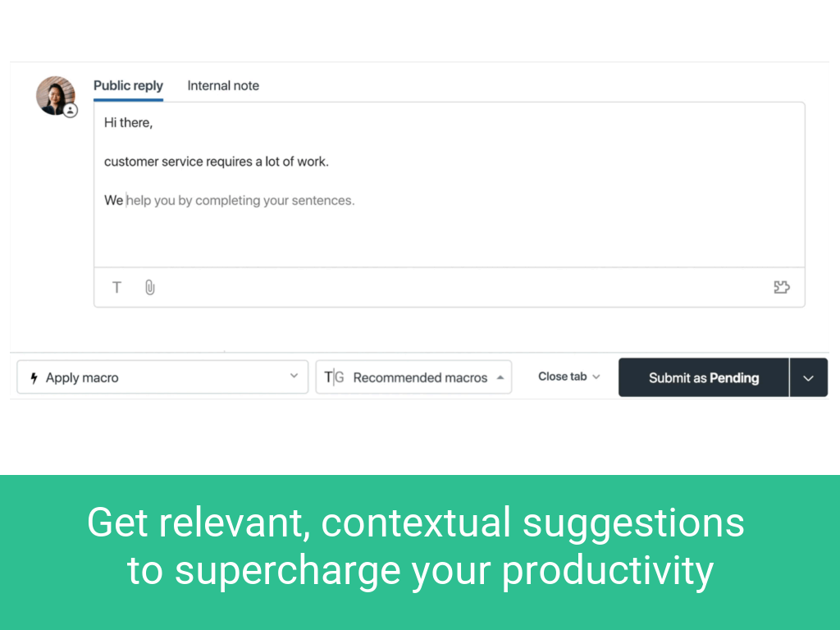Click Submit as Pending button

(x=703, y=377)
